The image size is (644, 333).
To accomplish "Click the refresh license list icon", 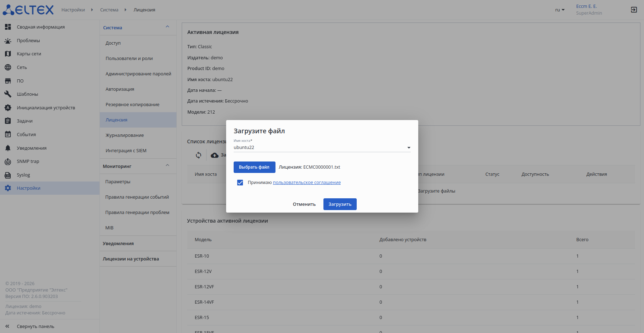I will click(199, 155).
